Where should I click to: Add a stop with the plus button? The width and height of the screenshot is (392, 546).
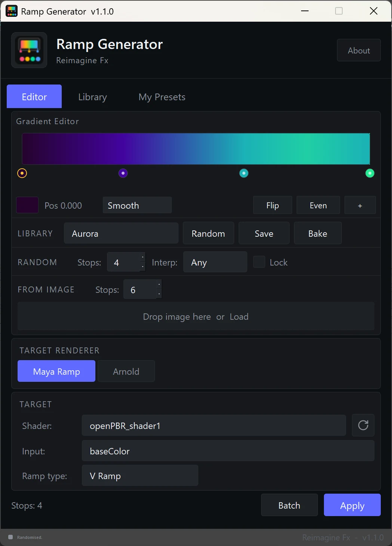[x=360, y=205]
